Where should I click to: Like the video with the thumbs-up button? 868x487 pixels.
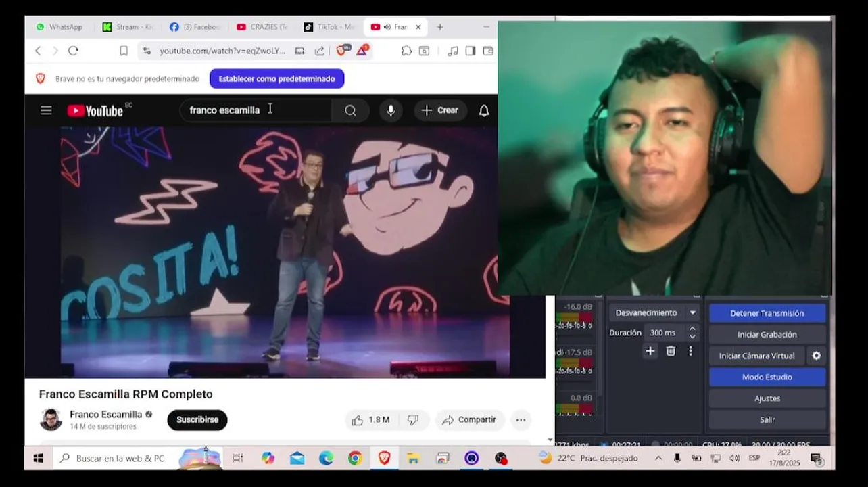pyautogui.click(x=370, y=420)
